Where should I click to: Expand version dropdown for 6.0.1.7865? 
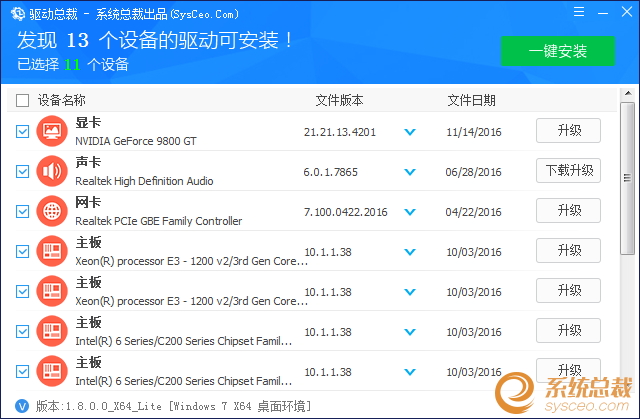[x=410, y=172]
